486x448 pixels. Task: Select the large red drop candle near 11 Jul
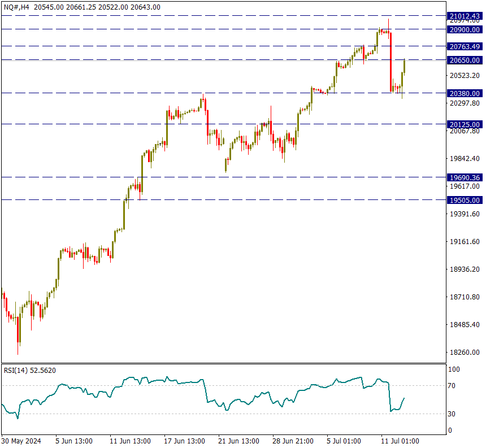tap(390, 62)
